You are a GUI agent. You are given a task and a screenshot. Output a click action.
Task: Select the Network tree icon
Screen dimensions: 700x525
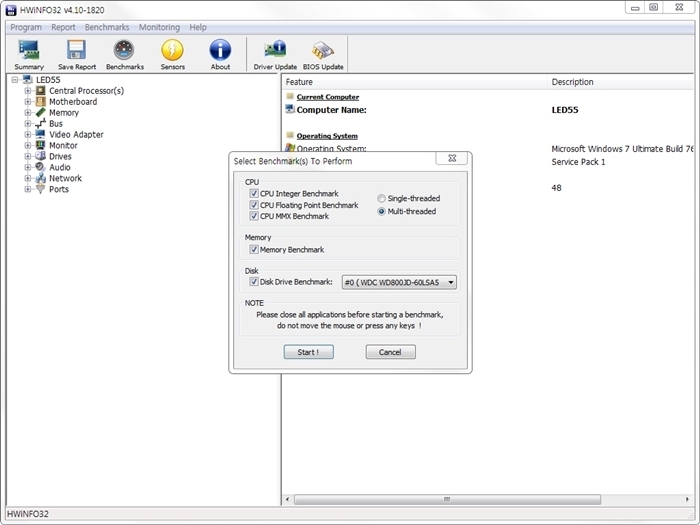(41, 178)
